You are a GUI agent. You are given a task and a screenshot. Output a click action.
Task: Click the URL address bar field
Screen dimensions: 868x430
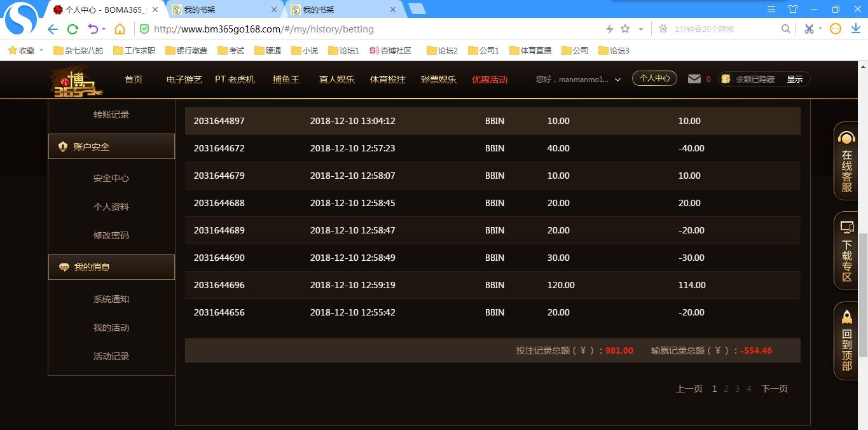(x=375, y=29)
